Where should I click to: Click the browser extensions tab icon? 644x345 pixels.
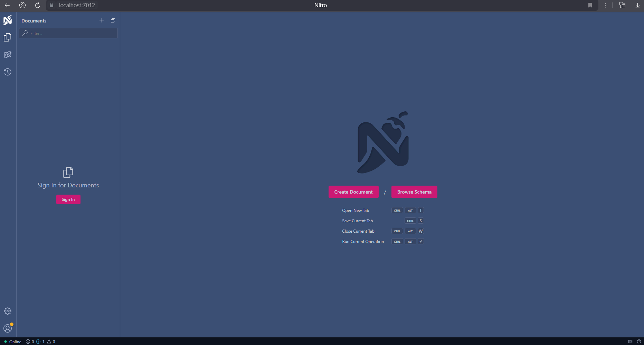click(x=622, y=5)
